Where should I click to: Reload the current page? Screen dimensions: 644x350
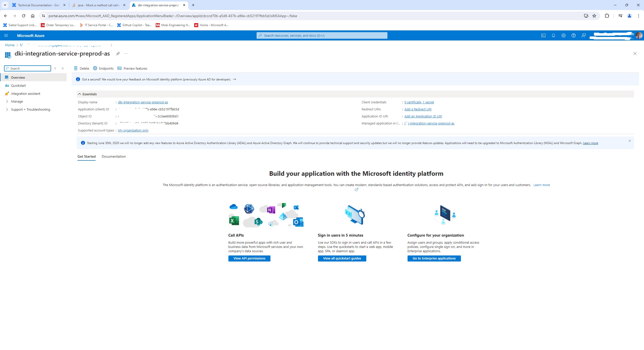[x=24, y=16]
